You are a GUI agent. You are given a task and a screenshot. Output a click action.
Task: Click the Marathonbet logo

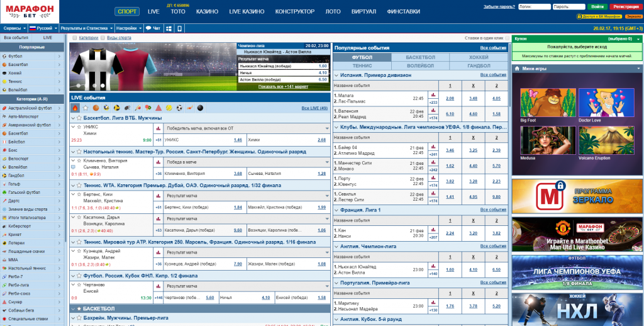30,11
